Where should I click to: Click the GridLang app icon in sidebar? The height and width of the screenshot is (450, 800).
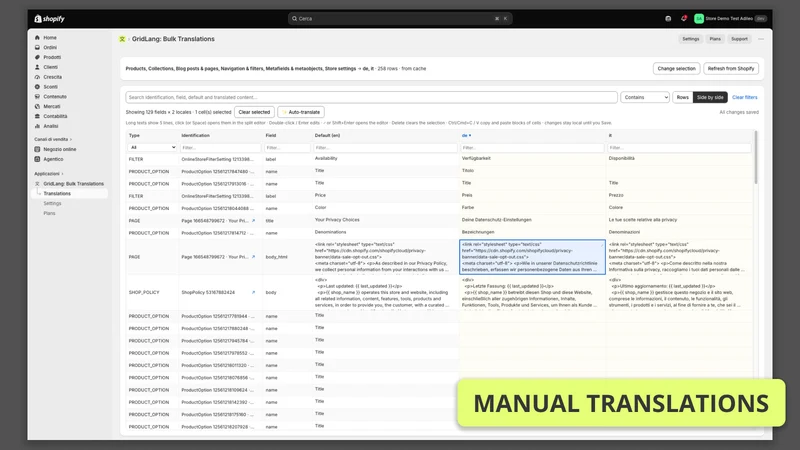pos(37,184)
